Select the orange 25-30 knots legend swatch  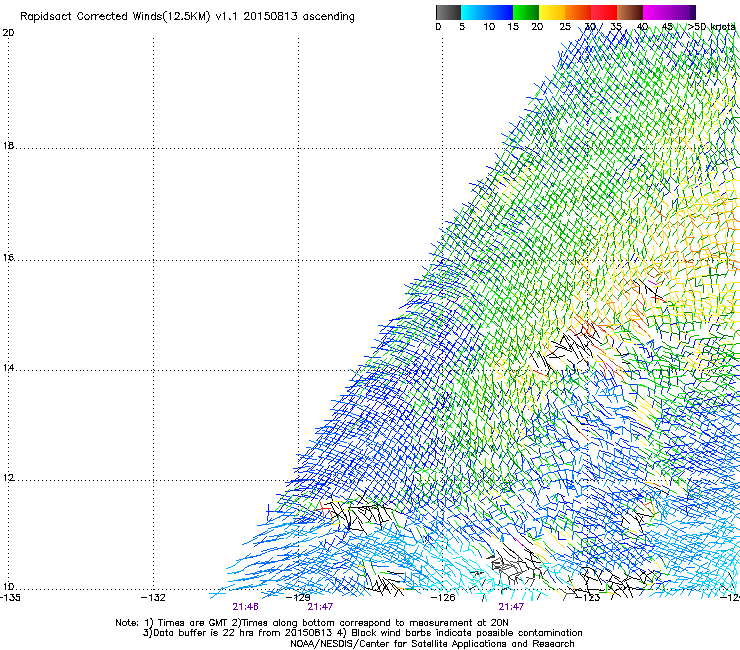coord(578,12)
